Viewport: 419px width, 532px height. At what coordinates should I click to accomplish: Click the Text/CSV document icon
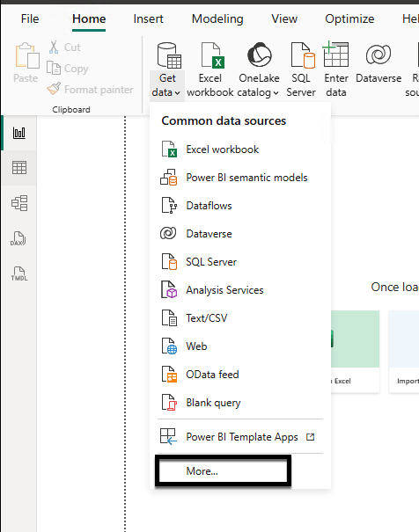(169, 318)
